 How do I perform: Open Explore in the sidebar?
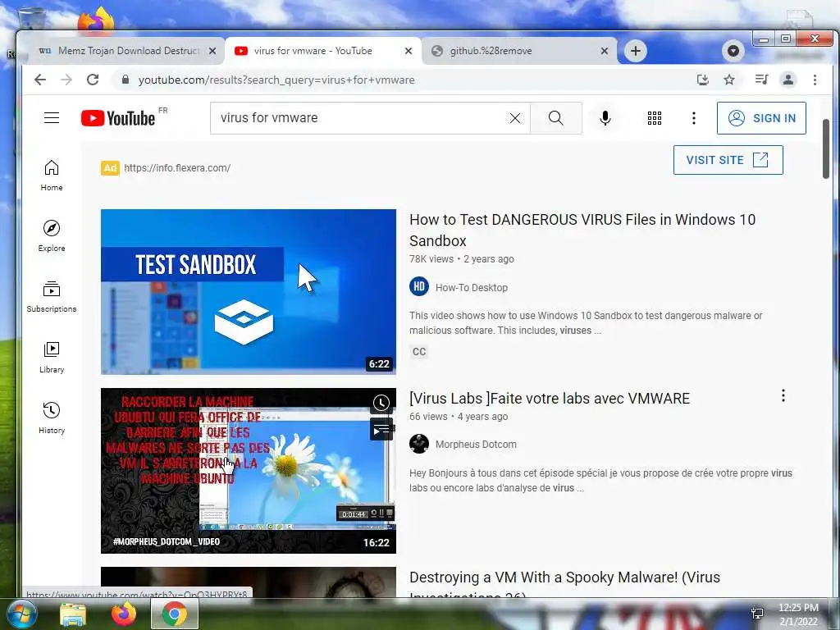[52, 236]
